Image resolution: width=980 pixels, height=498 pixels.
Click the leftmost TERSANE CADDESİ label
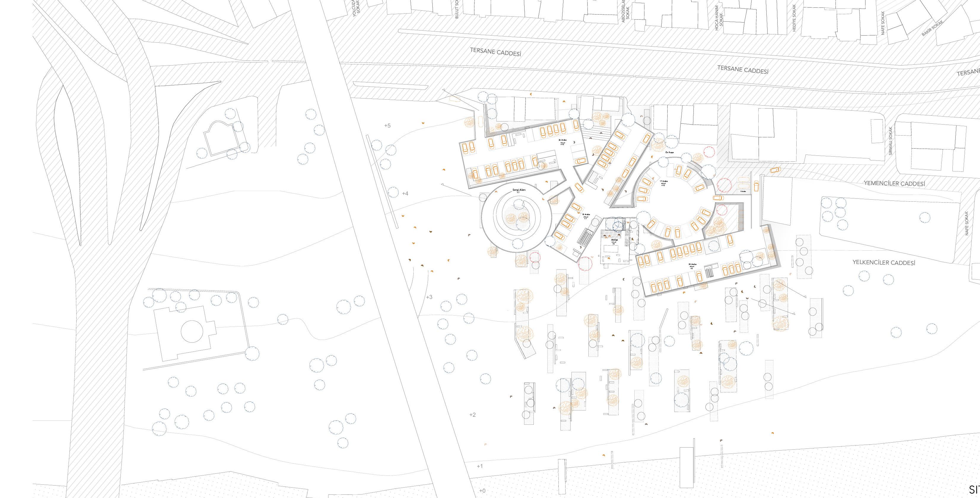pos(495,52)
